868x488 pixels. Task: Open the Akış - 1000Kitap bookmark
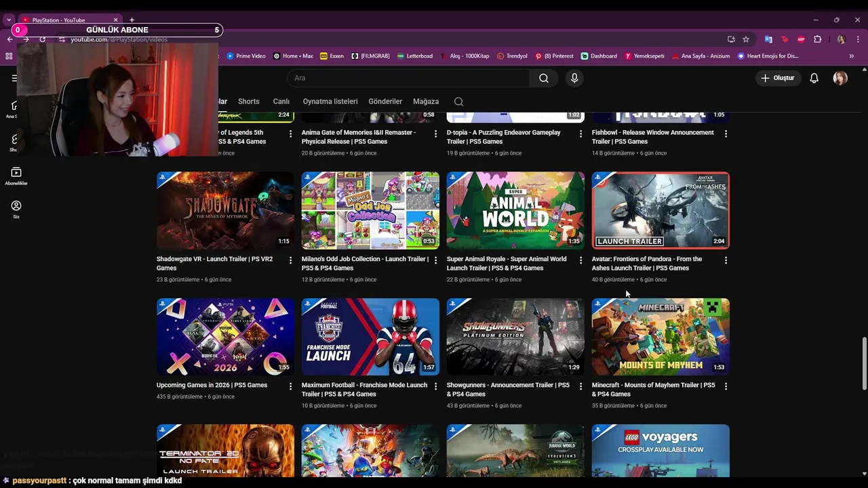[x=465, y=56]
